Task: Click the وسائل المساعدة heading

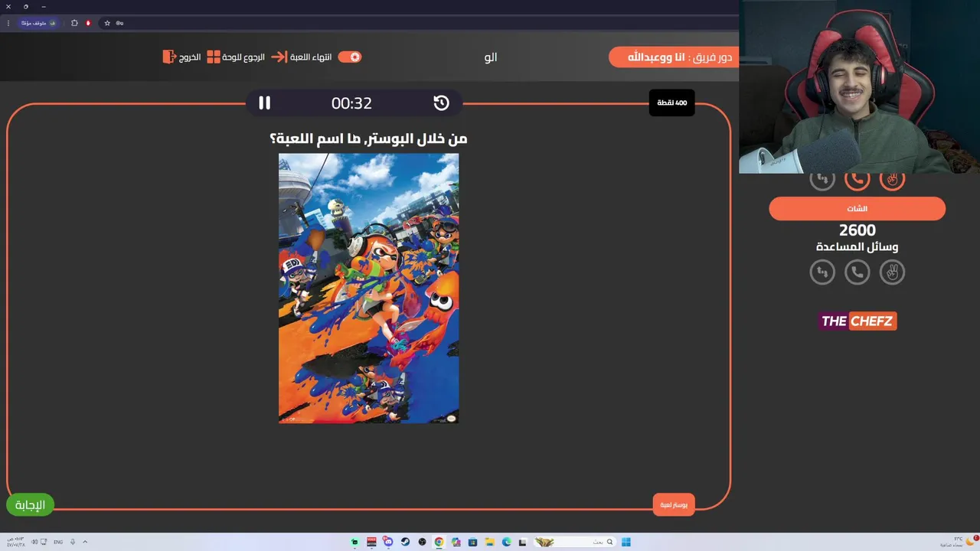Action: click(857, 246)
